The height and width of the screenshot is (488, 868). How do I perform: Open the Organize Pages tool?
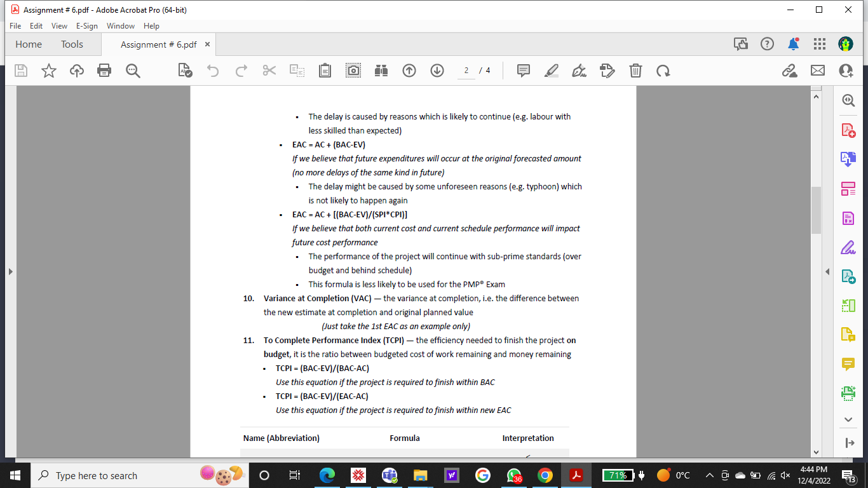848,189
